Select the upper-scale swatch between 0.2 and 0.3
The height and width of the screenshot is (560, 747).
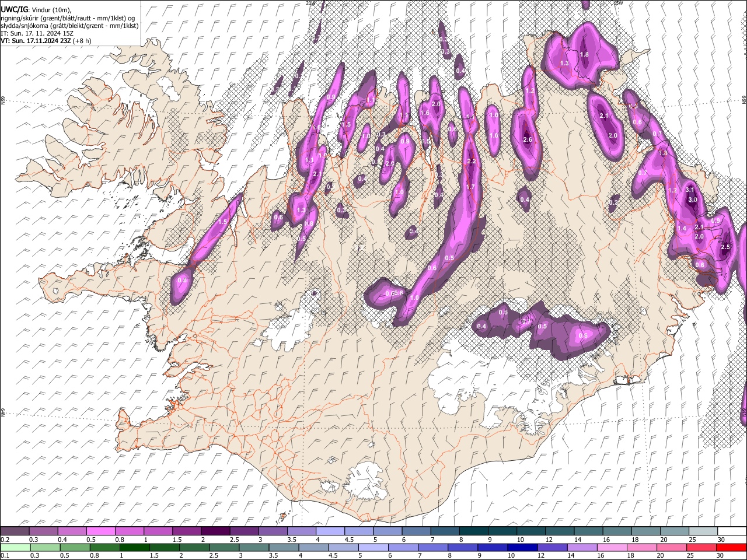tap(15, 531)
